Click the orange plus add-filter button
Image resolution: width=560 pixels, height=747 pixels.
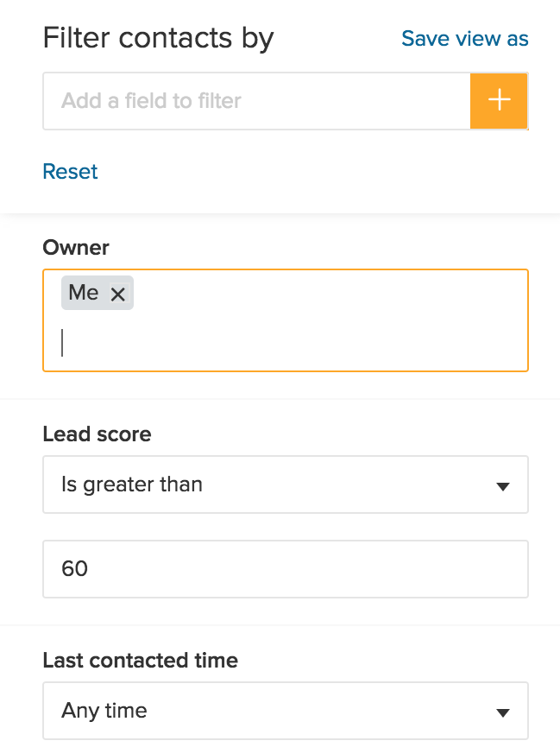coord(499,100)
